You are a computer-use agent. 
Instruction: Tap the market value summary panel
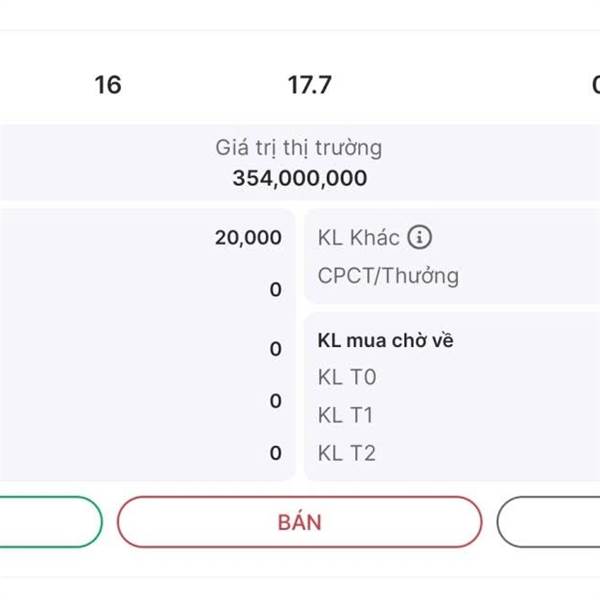(300, 162)
